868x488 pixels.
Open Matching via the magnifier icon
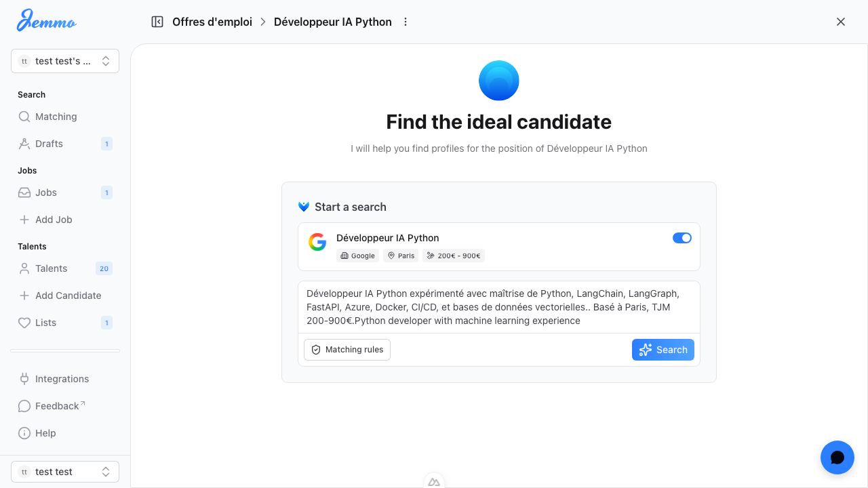(24, 117)
